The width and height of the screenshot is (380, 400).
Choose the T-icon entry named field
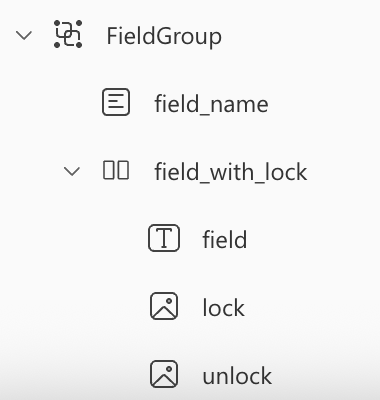point(225,239)
